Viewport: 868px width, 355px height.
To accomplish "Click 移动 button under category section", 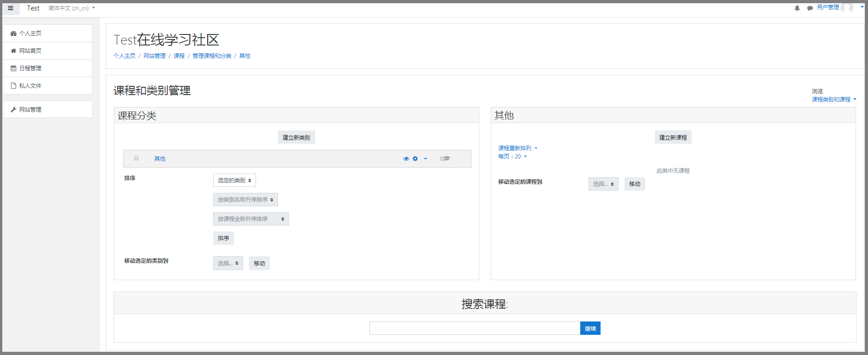I will (259, 264).
